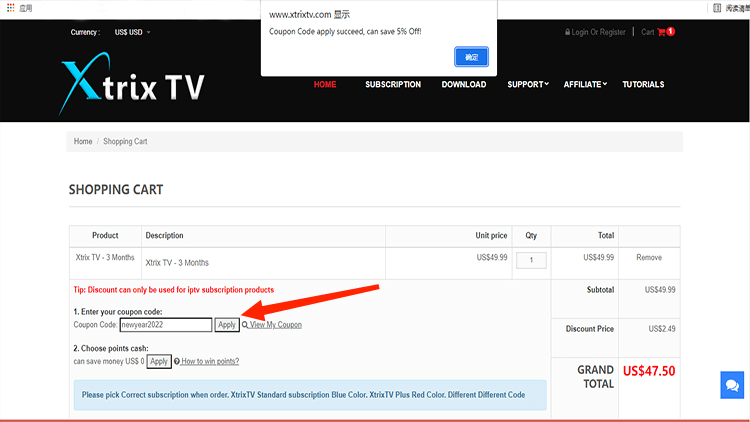Click the US$2.49 discount price value
The height and width of the screenshot is (422, 750).
(662, 329)
